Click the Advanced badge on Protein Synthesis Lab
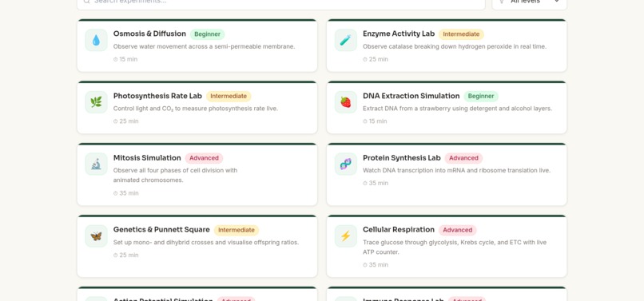The height and width of the screenshot is (301, 644). pos(463,158)
